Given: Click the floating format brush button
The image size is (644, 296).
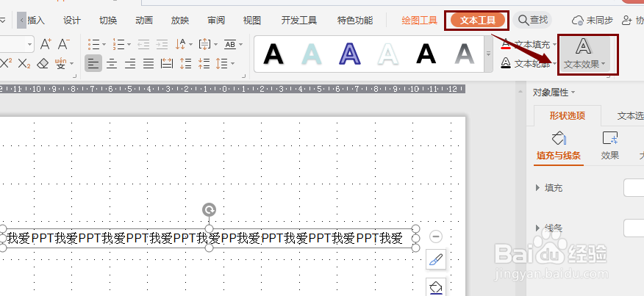Looking at the screenshot, I should 436,260.
